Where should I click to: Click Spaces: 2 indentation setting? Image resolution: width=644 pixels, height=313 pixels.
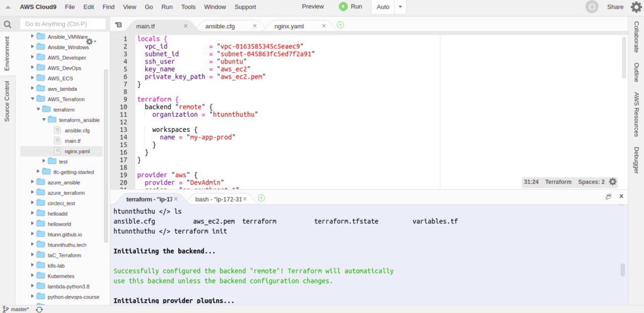[591, 182]
